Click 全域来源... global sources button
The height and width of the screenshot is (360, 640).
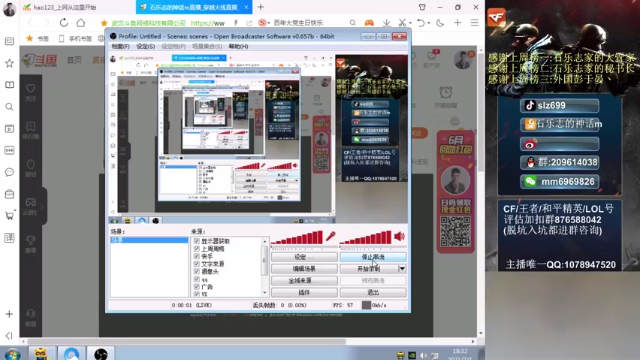(x=304, y=280)
